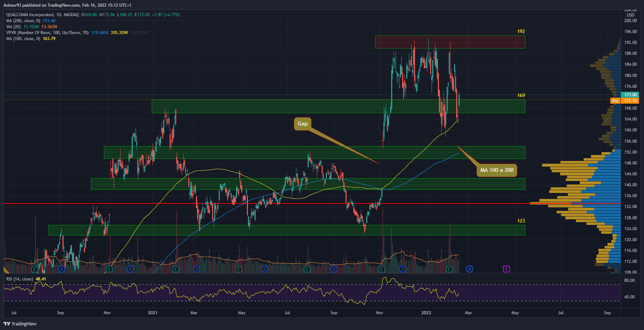The width and height of the screenshot is (644, 330).
Task: Click the future dividend D marker near March 2022
Action: pos(469,269)
